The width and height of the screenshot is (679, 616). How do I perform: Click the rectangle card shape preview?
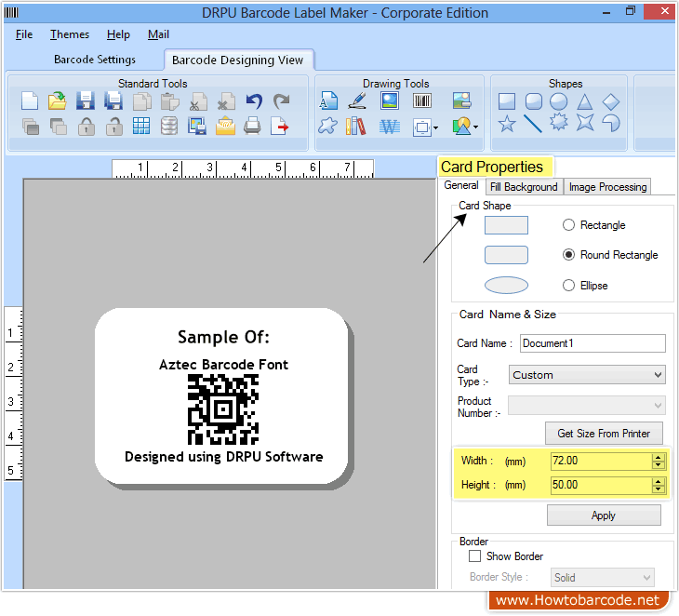(x=506, y=225)
